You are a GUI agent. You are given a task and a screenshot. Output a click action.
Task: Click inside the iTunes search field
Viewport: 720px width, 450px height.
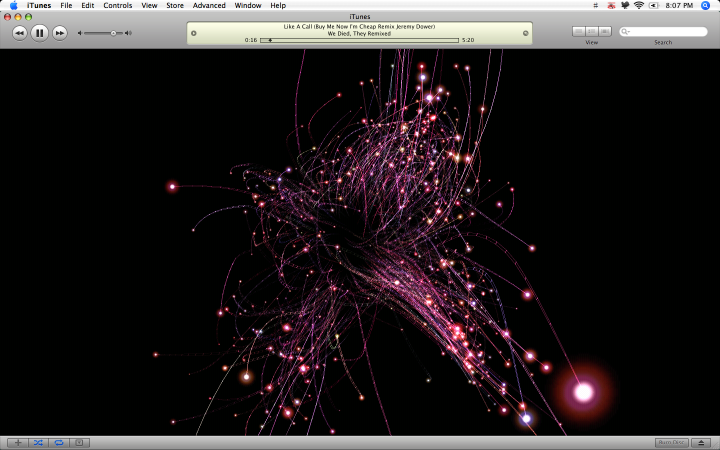(x=664, y=32)
